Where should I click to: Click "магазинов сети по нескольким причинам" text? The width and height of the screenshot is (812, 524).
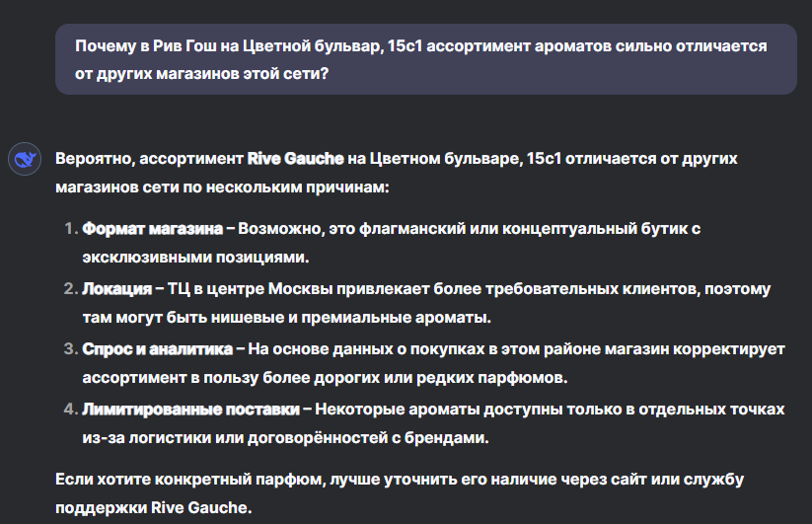(x=223, y=187)
